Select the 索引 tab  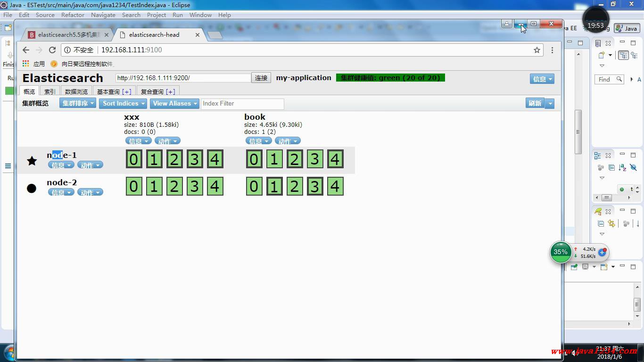coord(50,91)
